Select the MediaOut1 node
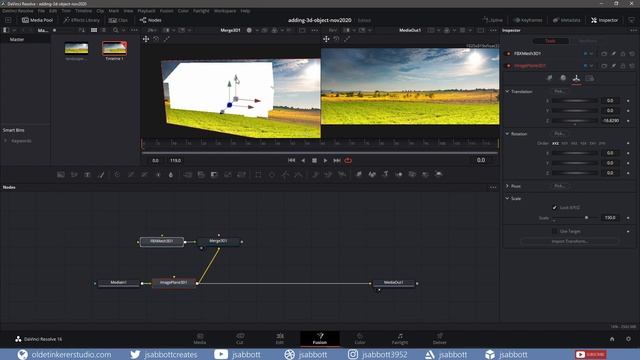 (394, 283)
